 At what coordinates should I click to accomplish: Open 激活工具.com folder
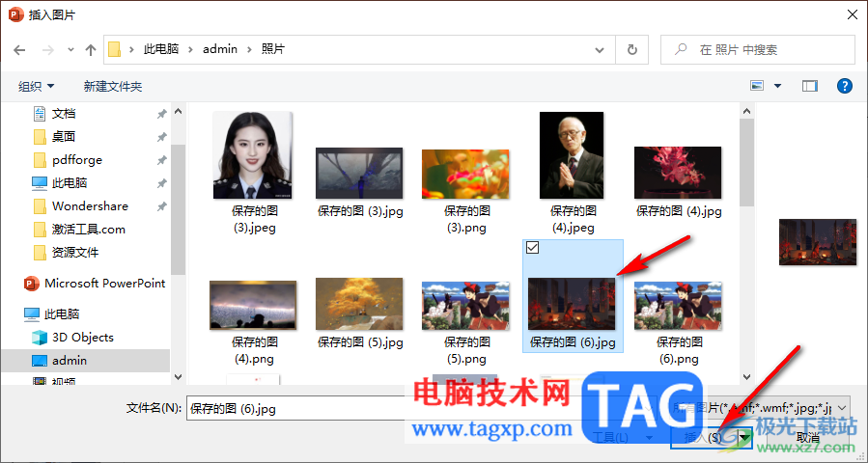[x=89, y=230]
